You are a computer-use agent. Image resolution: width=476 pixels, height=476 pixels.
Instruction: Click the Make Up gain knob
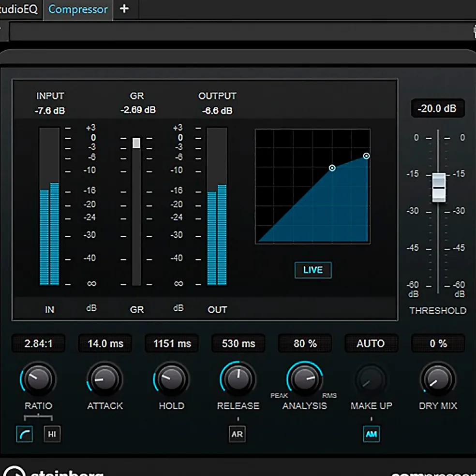pyautogui.click(x=371, y=380)
